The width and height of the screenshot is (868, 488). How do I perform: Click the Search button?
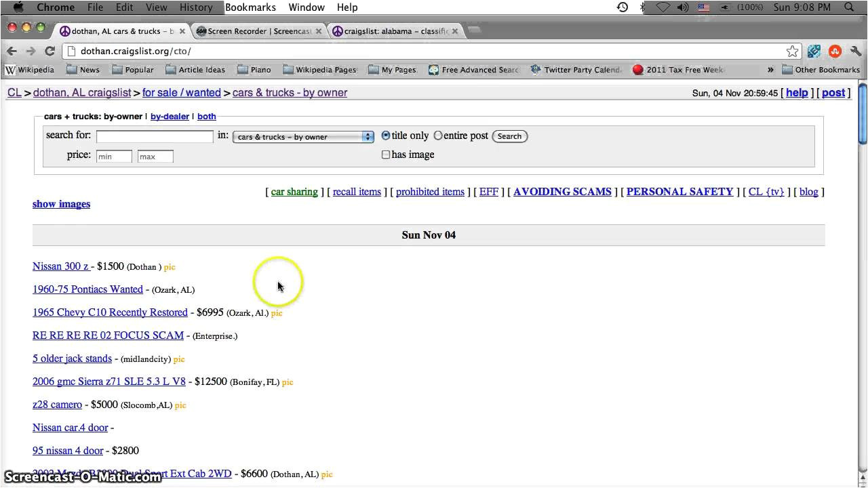tap(509, 136)
